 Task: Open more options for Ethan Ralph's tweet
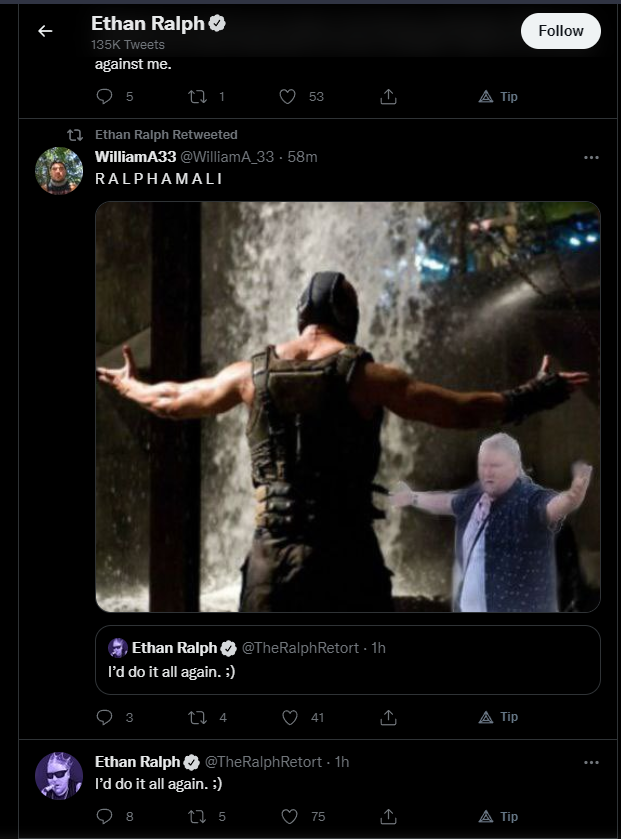(x=591, y=762)
